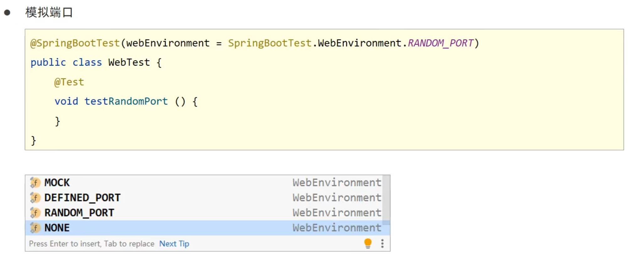
Task: Click the orange lightbulb hint icon
Action: 368,244
